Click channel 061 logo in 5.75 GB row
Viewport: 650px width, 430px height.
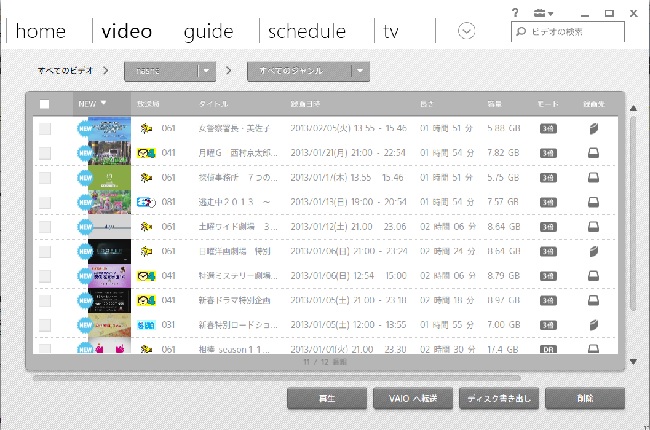point(146,178)
